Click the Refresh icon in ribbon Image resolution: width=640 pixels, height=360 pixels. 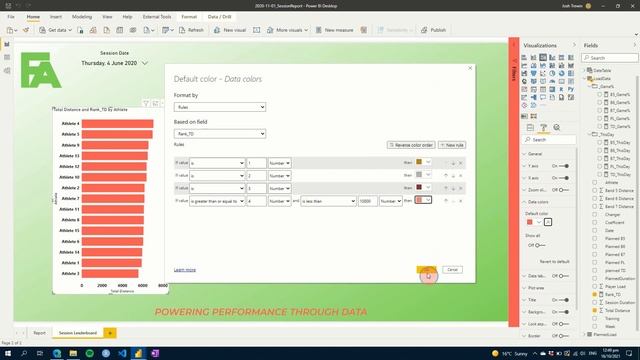(x=182, y=30)
